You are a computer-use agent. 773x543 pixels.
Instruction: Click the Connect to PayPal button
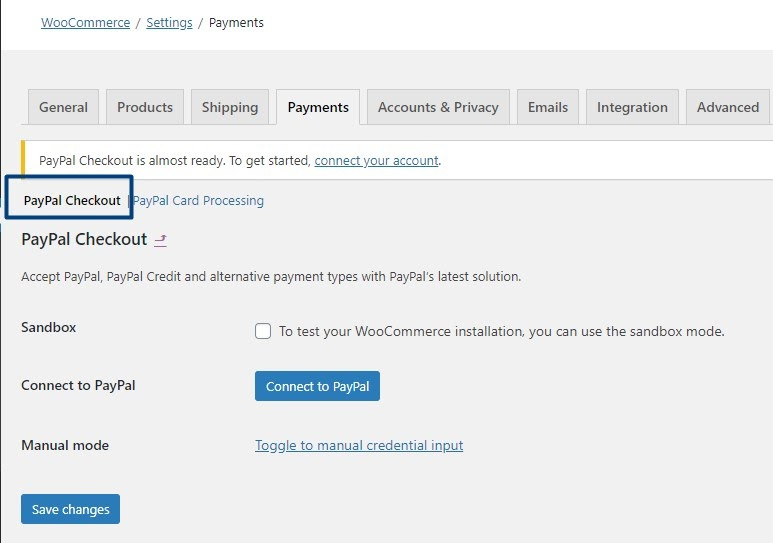317,386
